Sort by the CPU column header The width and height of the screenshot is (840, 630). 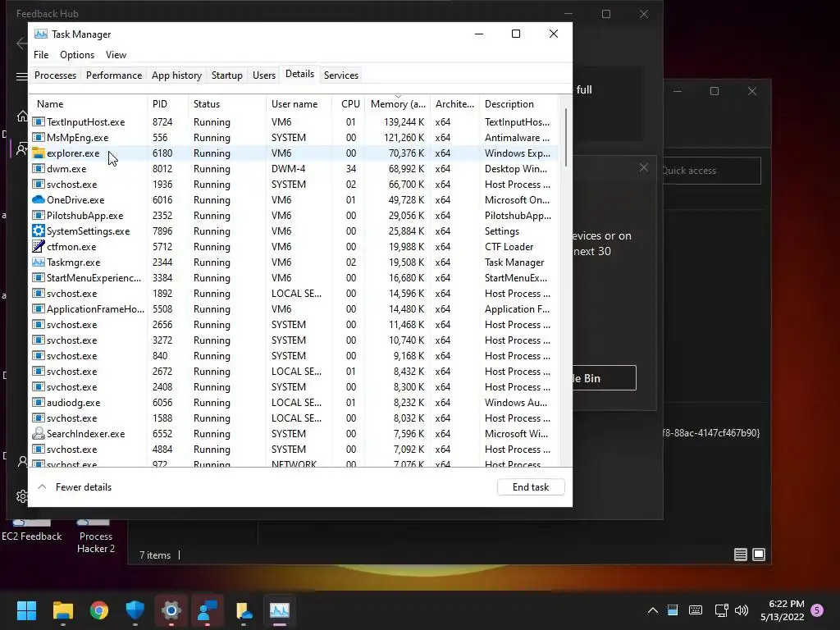348,104
